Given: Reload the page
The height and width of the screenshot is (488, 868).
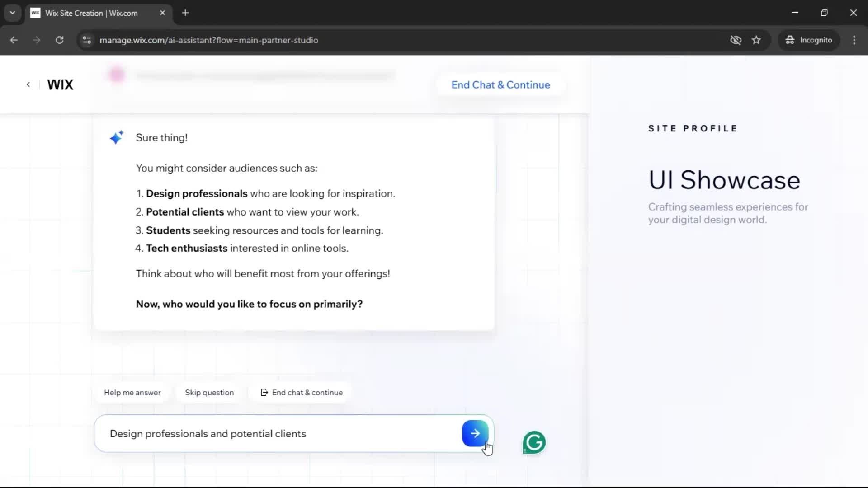Looking at the screenshot, I should [59, 40].
